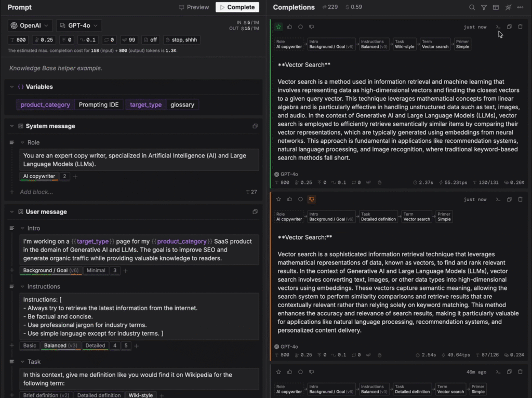This screenshot has width=532, height=398.
Task: Select the 'Detailed' instructions variant
Action: [95, 346]
